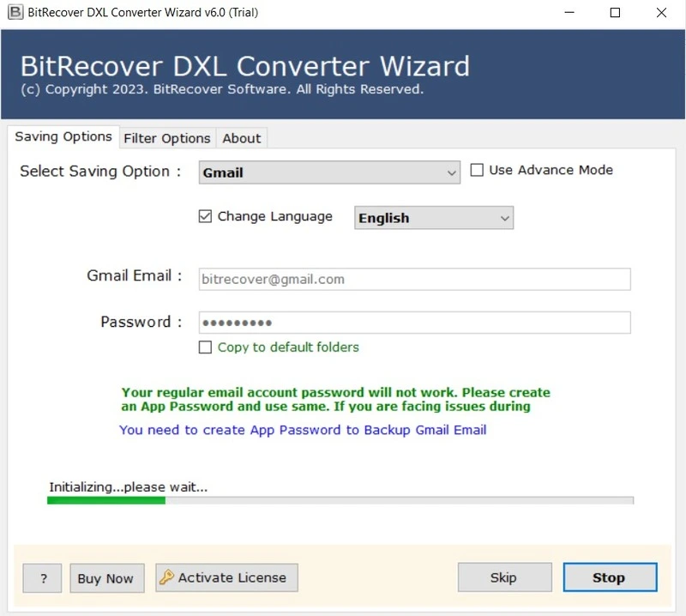Go to the About tab
The image size is (686, 616).
242,138
